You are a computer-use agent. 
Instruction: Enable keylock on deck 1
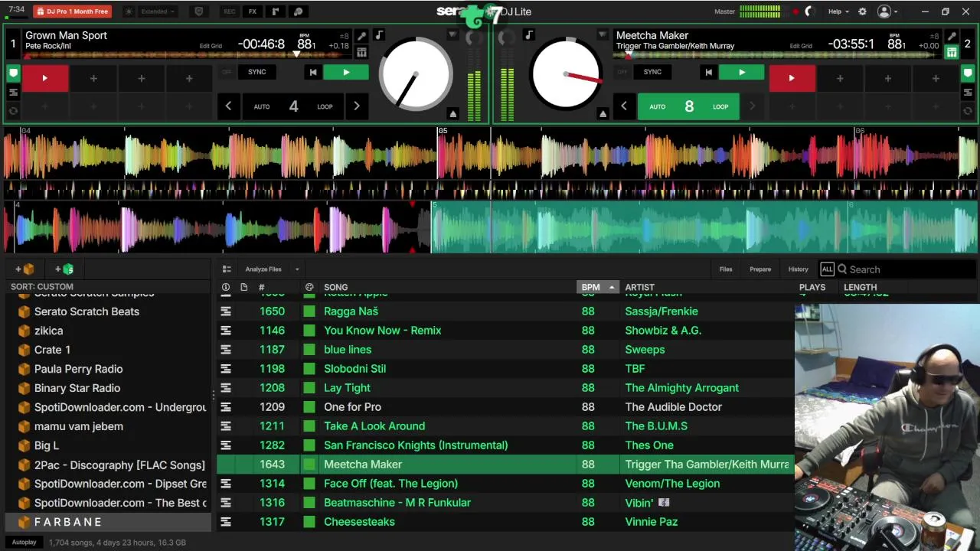point(379,35)
